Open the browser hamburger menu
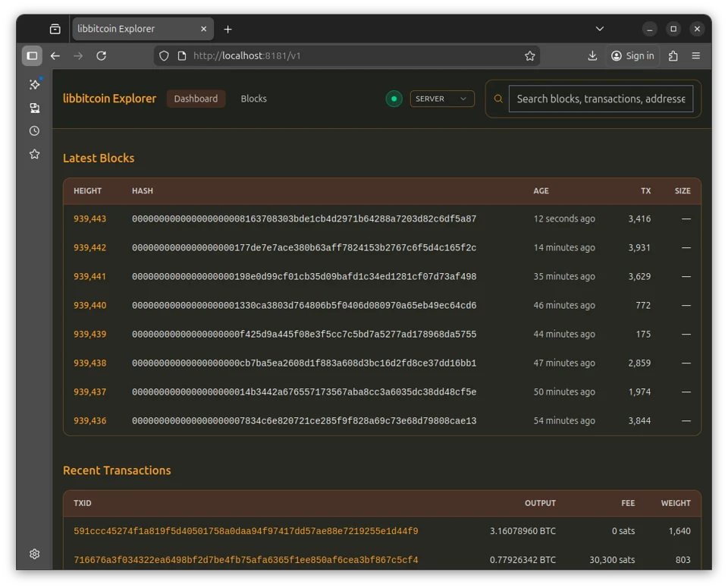 tap(696, 55)
